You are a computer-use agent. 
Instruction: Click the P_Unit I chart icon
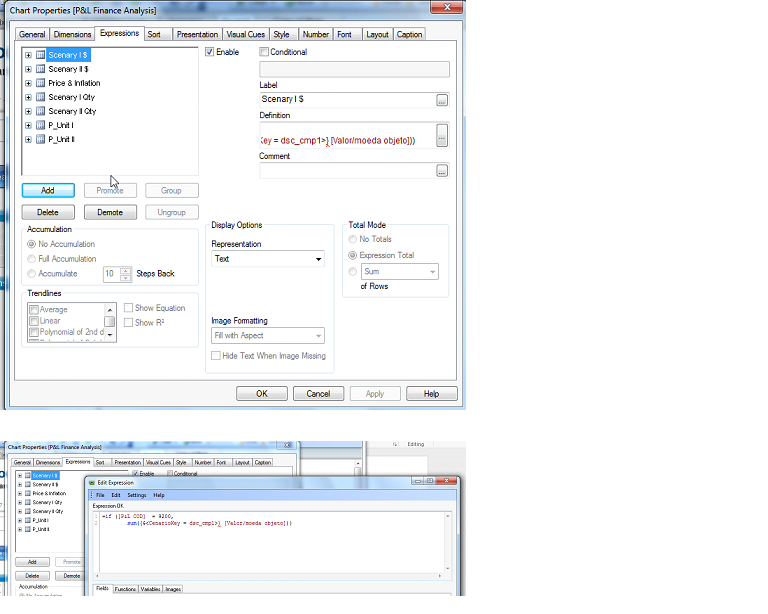[x=41, y=125]
